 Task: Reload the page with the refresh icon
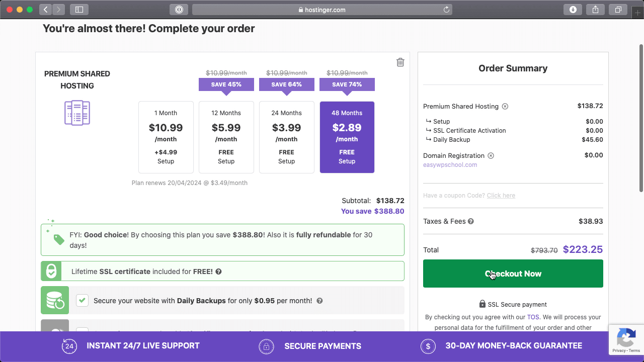pos(446,9)
